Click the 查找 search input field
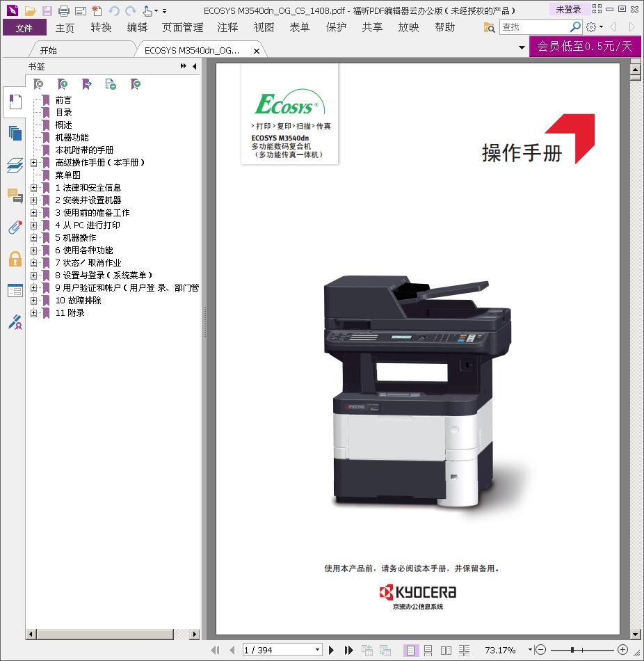This screenshot has height=661, width=644. click(534, 27)
